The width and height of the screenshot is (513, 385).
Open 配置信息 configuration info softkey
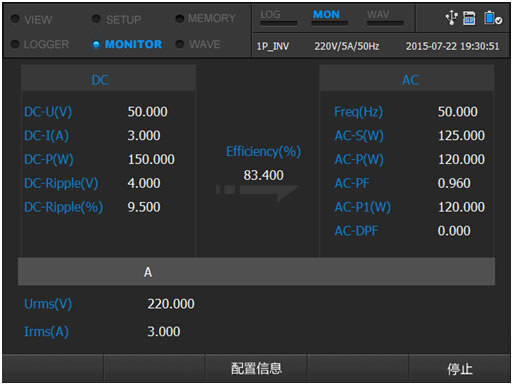click(x=256, y=369)
